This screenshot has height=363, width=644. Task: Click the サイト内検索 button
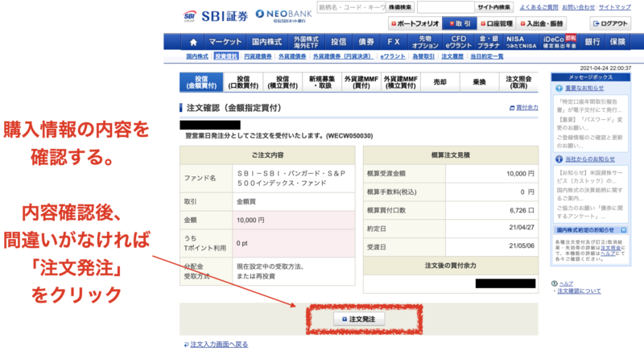coord(493,7)
